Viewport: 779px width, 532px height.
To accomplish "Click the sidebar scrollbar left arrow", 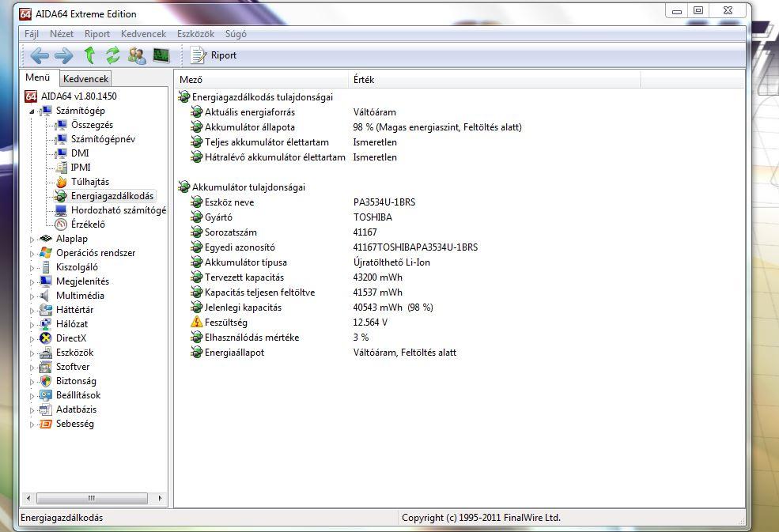I will tap(28, 498).
